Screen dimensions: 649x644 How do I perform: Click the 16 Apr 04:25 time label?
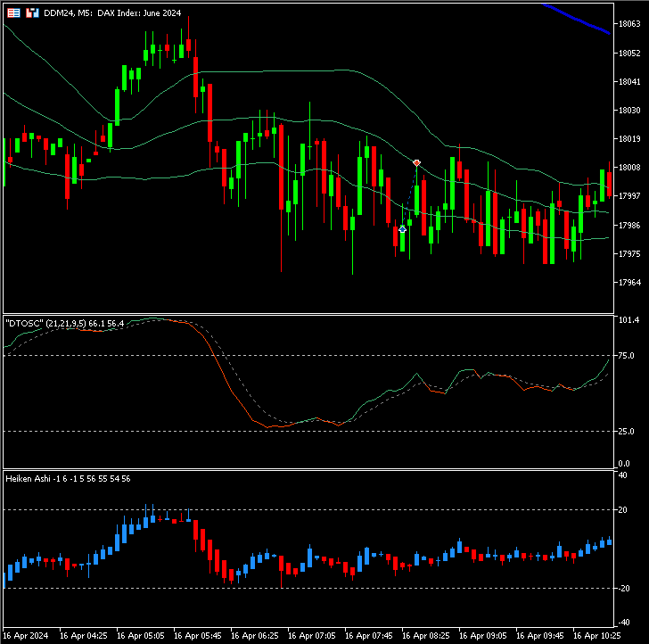[84, 635]
